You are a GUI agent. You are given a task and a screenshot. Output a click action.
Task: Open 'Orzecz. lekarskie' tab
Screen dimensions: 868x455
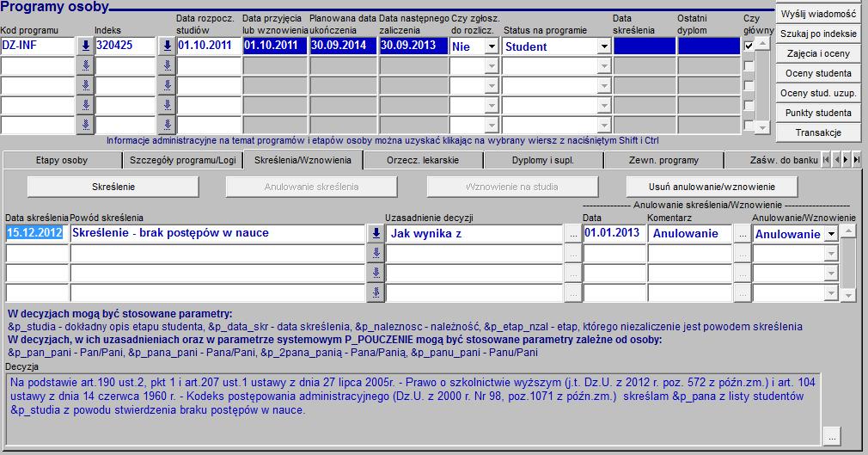(x=423, y=160)
